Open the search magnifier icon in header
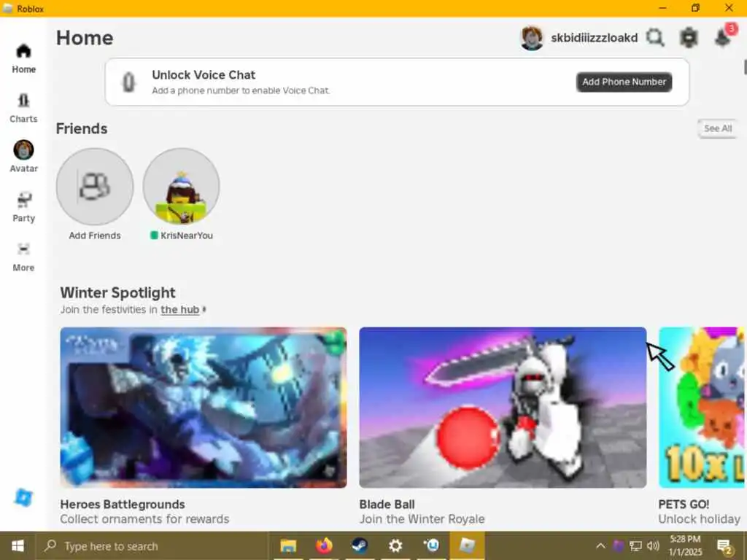The image size is (747, 560). point(655,38)
